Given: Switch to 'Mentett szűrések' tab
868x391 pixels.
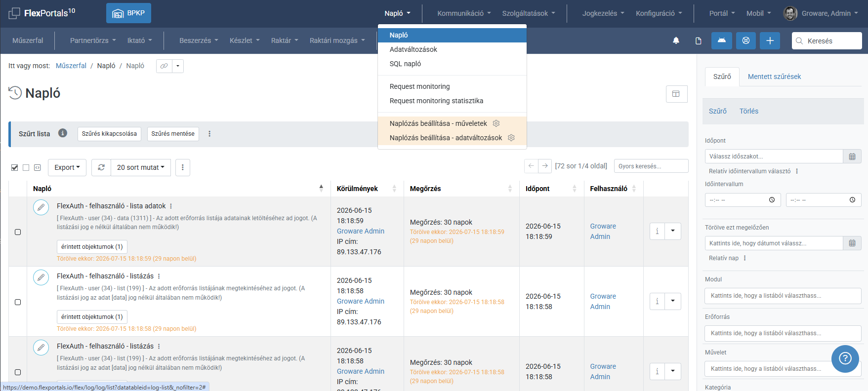Looking at the screenshot, I should click(774, 77).
